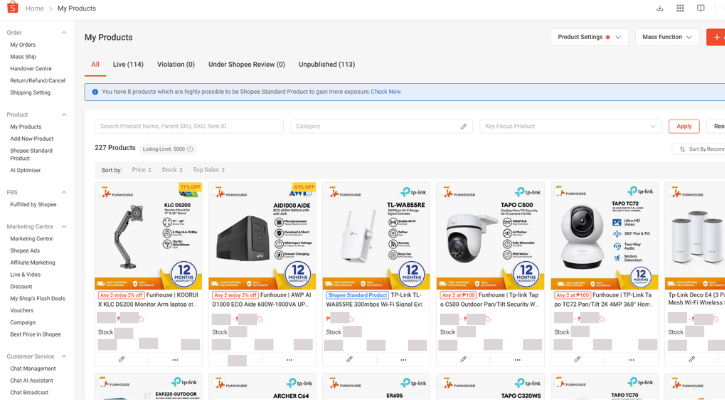Open AI Optimiser in sidebar
This screenshot has height=400, width=725.
point(25,170)
